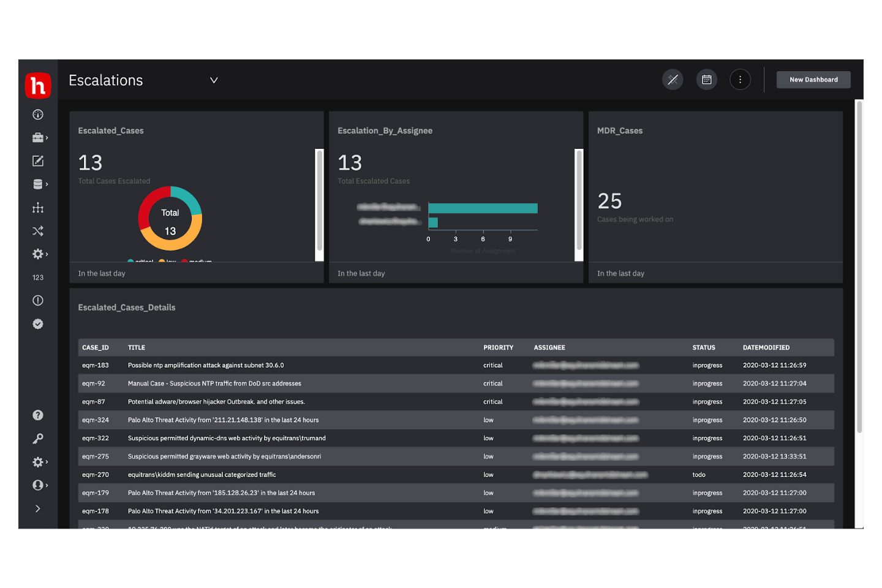The height and width of the screenshot is (588, 882).
Task: Toggle the pin dashboard icon
Action: click(673, 80)
